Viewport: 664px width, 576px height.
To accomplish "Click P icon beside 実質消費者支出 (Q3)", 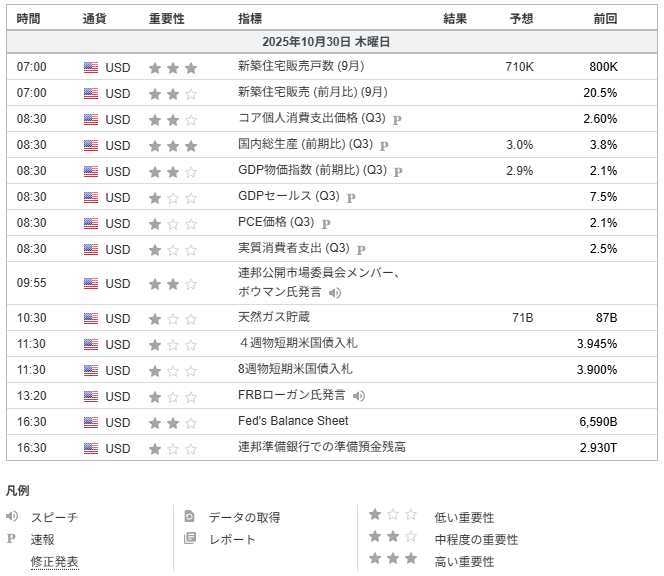I will coord(361,249).
